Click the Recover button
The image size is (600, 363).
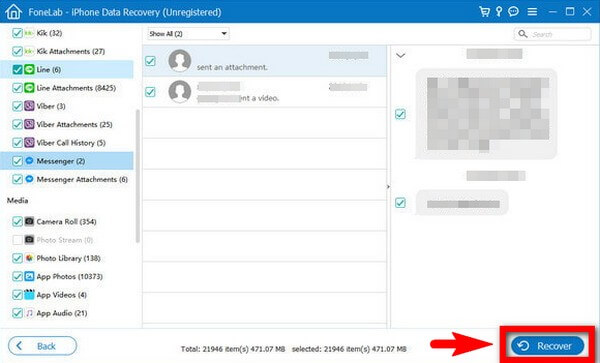click(548, 346)
